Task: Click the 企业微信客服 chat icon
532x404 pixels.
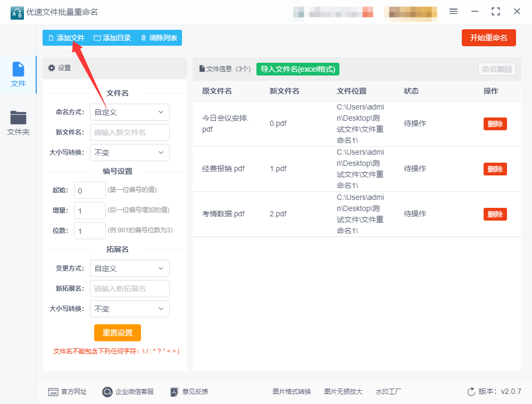Action: tap(107, 392)
